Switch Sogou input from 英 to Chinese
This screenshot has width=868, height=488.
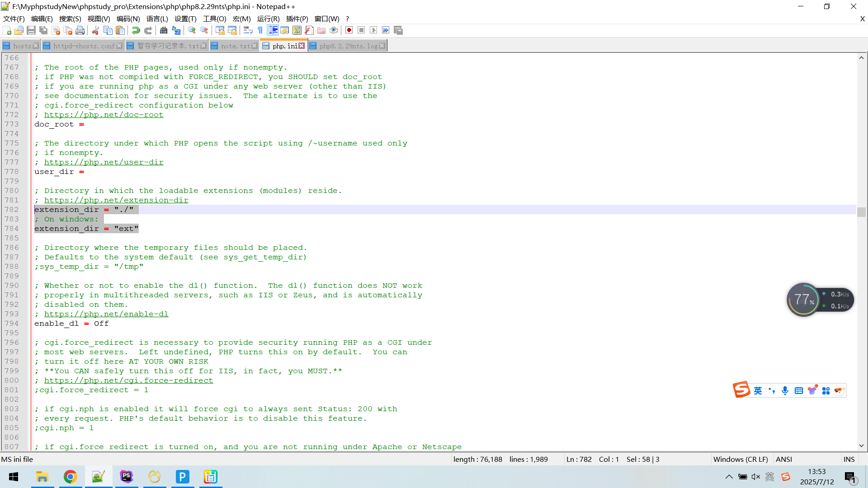(758, 390)
